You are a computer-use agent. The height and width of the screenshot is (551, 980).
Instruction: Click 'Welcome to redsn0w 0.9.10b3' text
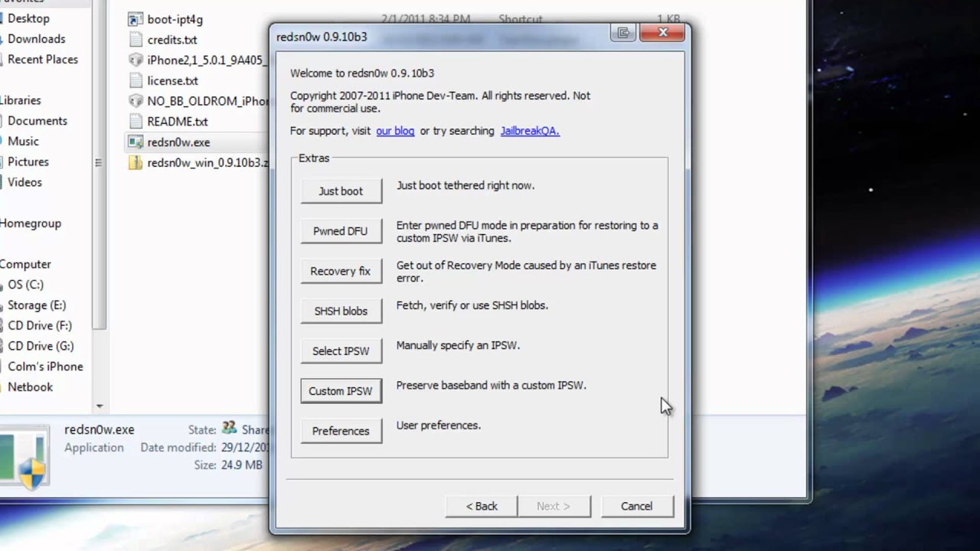tap(362, 73)
